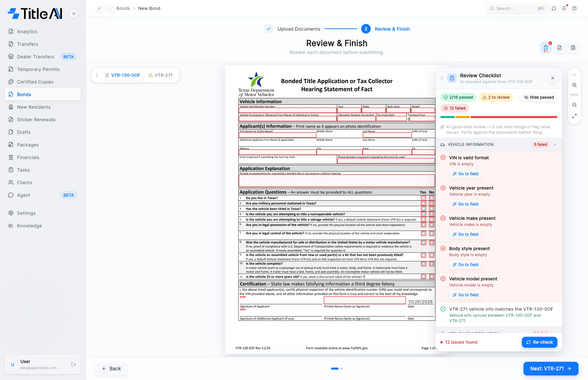The image size is (588, 380).
Task: Grab the Review Checklist drag handle
Action: (442, 78)
